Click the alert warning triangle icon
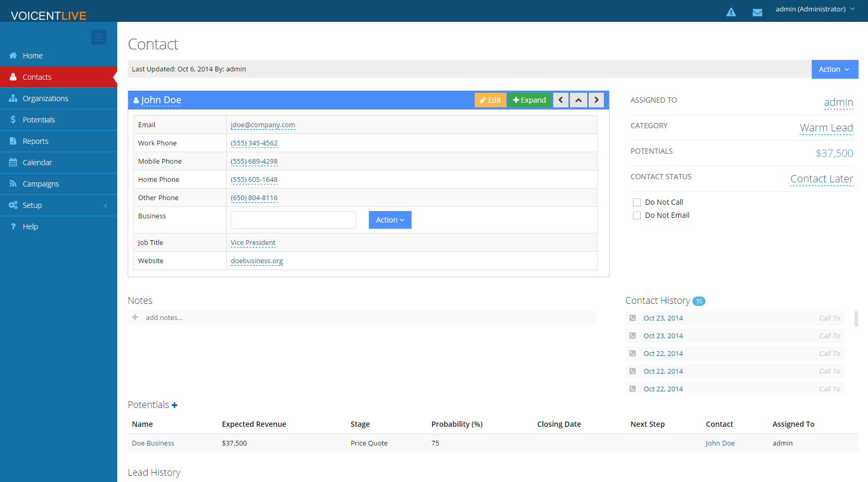The image size is (868, 482). [731, 12]
